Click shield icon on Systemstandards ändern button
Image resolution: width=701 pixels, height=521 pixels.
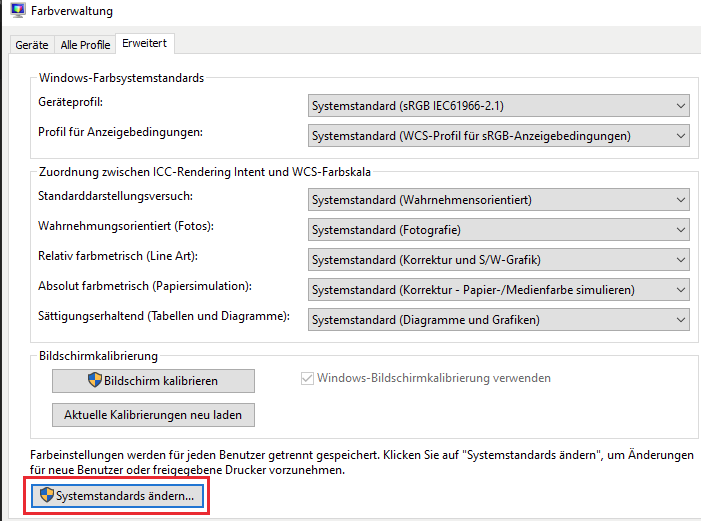tap(46, 495)
